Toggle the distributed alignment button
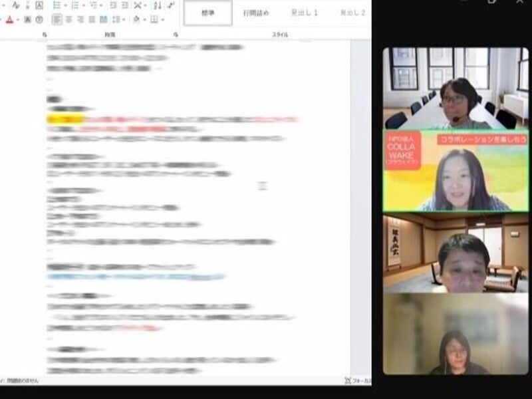Screen dimensions: 532x399 (104, 20)
